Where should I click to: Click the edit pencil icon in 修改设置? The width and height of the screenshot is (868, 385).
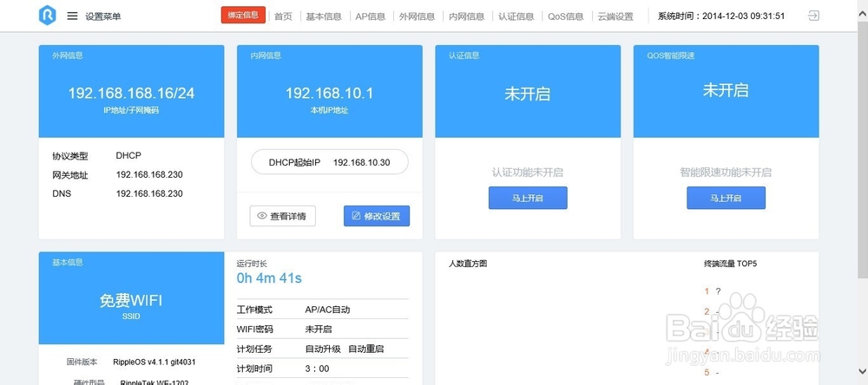tap(356, 216)
